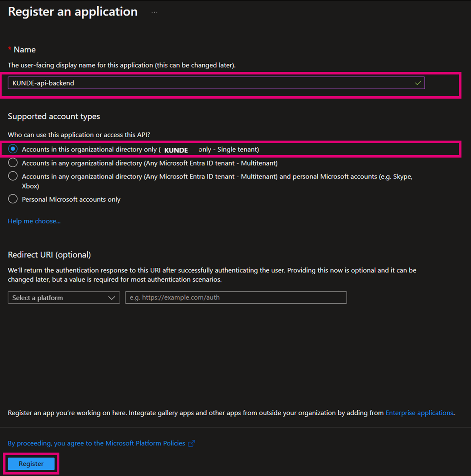Select 'Accounts in this organizational directory only' radio
Screen dimensions: 471x476
(x=13, y=149)
